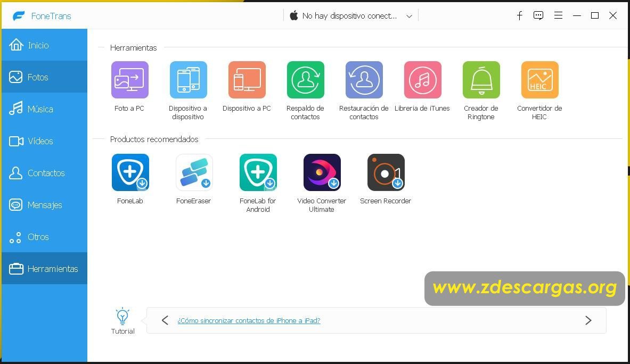Open the Mensajes section
Viewport: 630px width, 364px height.
(44, 205)
